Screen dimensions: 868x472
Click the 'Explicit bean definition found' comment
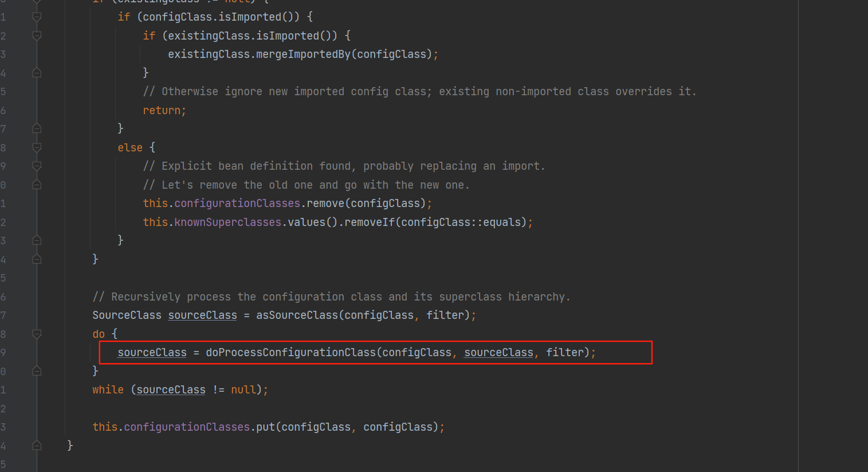coord(344,166)
